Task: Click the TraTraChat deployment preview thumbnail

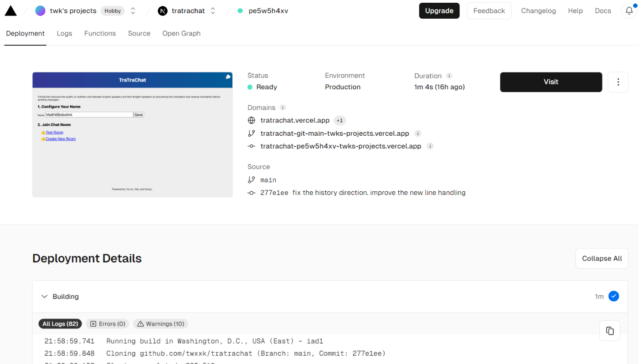Action: click(x=133, y=134)
